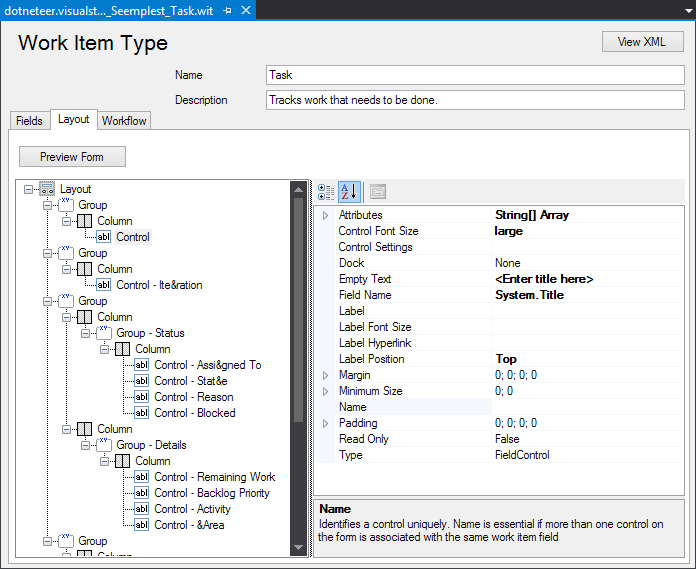Screen dimensions: 696x569
Task: Collapse the Group - Status node
Action: [85, 333]
